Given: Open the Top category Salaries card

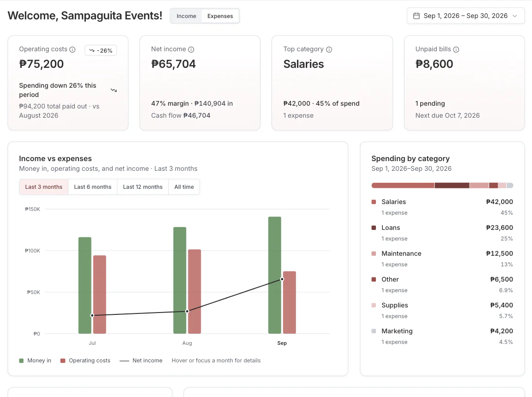Looking at the screenshot, I should [x=332, y=83].
